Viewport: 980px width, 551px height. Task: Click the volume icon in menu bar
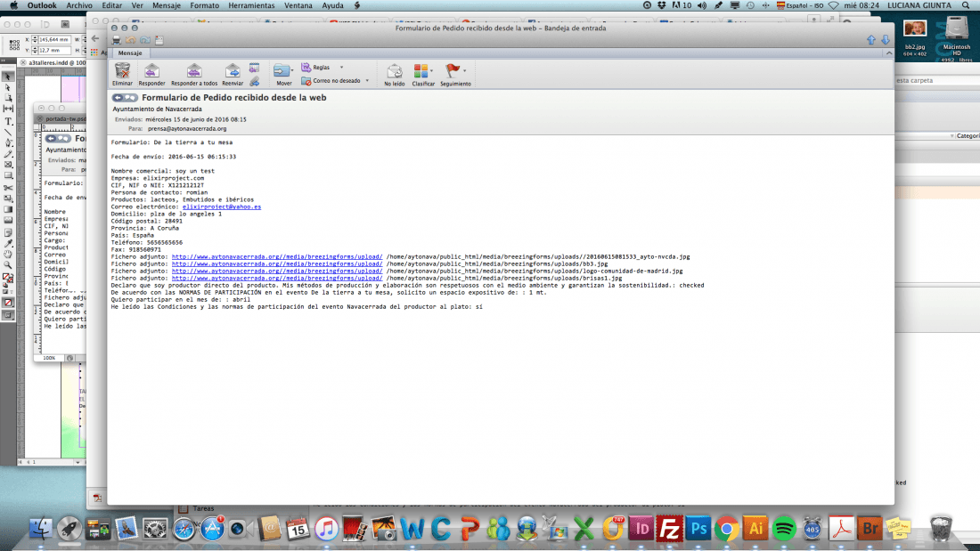[x=702, y=5]
